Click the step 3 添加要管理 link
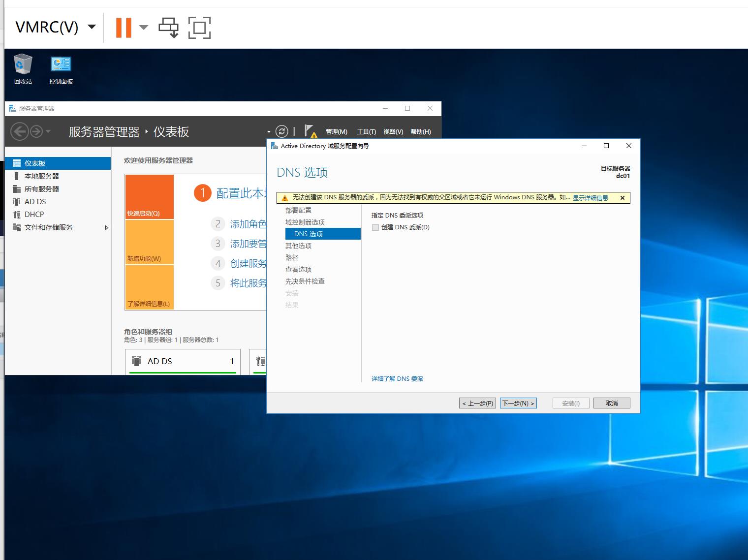Viewport: 748px width, 560px height. [x=248, y=244]
